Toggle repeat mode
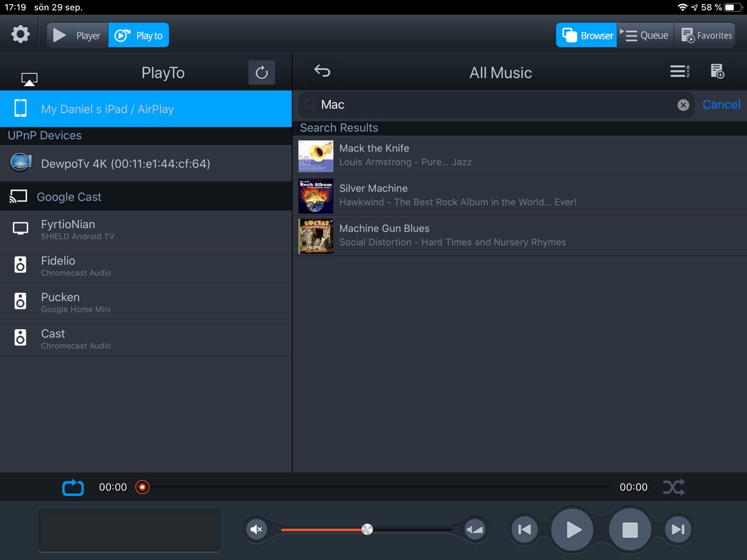 click(x=73, y=487)
